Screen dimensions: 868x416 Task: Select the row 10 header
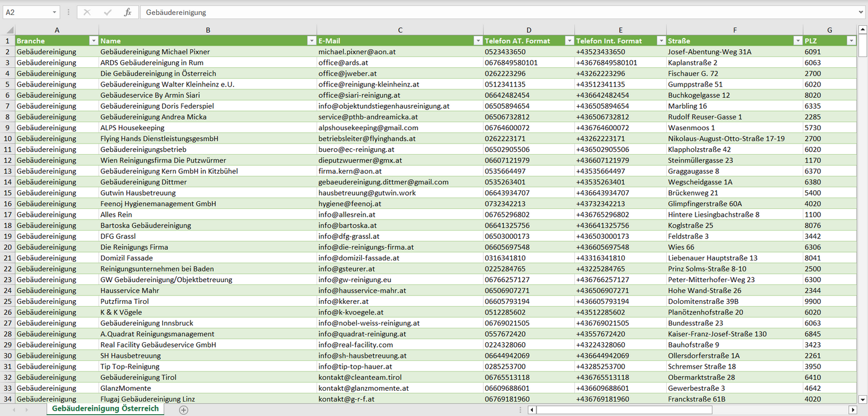click(x=8, y=139)
